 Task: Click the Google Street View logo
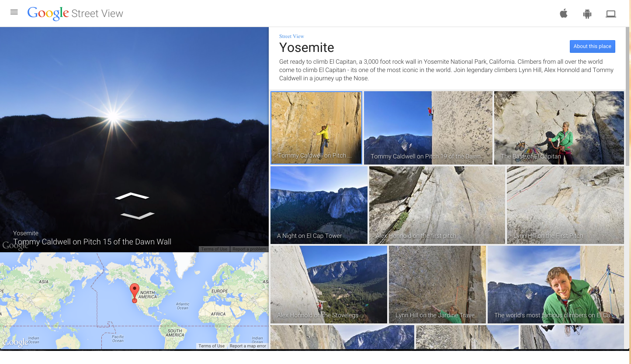point(75,13)
